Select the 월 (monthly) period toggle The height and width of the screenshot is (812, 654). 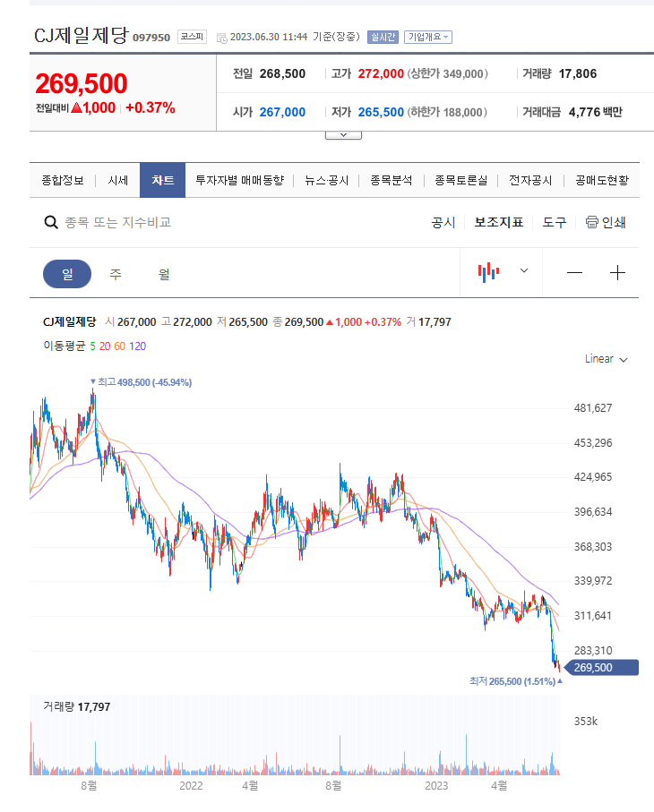click(x=164, y=274)
